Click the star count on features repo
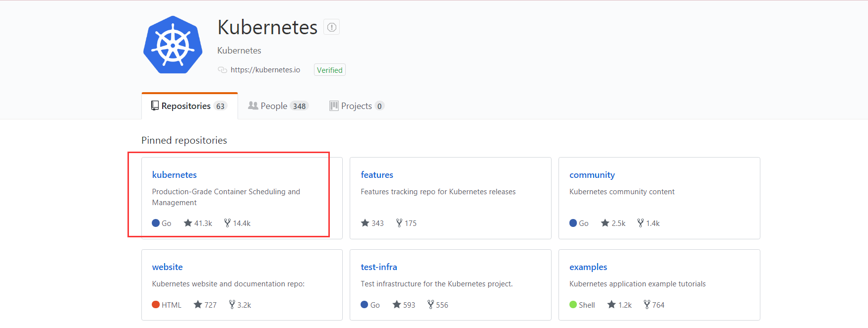 [377, 223]
